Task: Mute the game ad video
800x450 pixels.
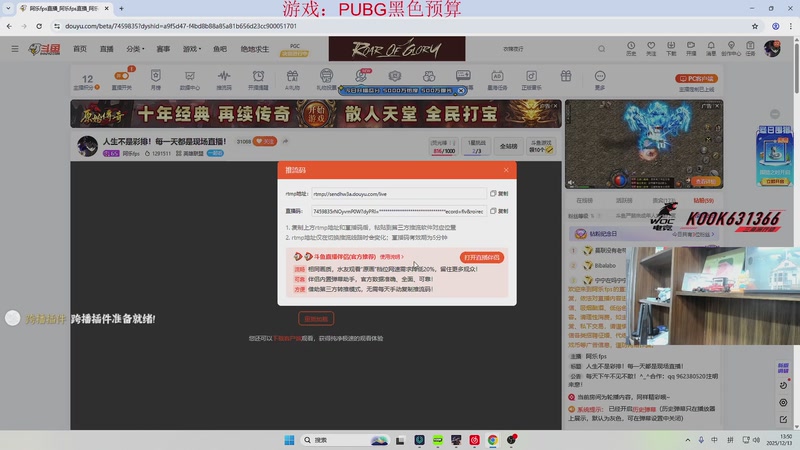Action: click(571, 182)
